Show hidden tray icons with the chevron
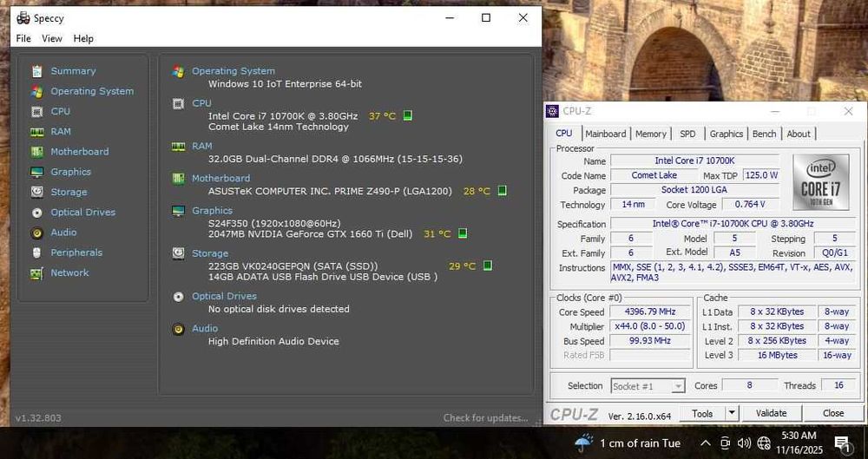This screenshot has width=868, height=459. coord(705,443)
